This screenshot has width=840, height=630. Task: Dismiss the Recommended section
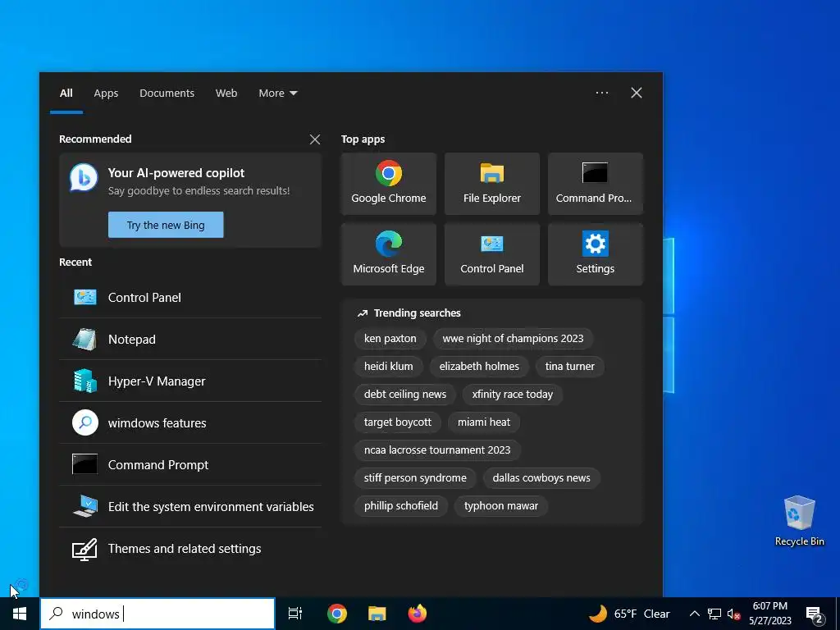pos(315,139)
